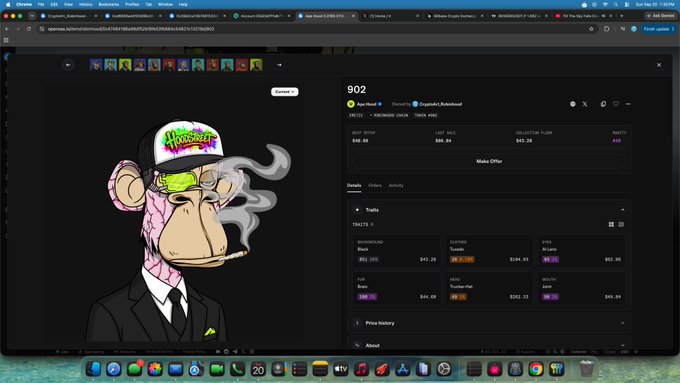This screenshot has width=680, height=383.
Task: Click the Robinhood Chain tag
Action: click(x=389, y=116)
